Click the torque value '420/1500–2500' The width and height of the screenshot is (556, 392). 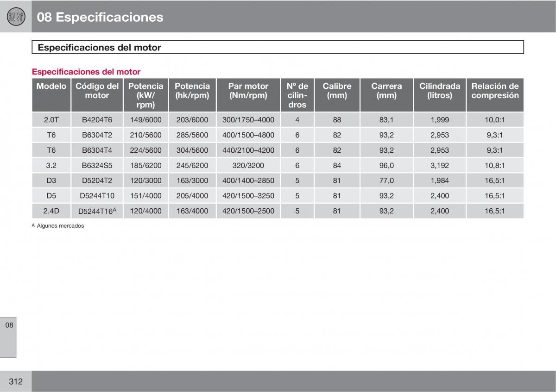click(248, 211)
